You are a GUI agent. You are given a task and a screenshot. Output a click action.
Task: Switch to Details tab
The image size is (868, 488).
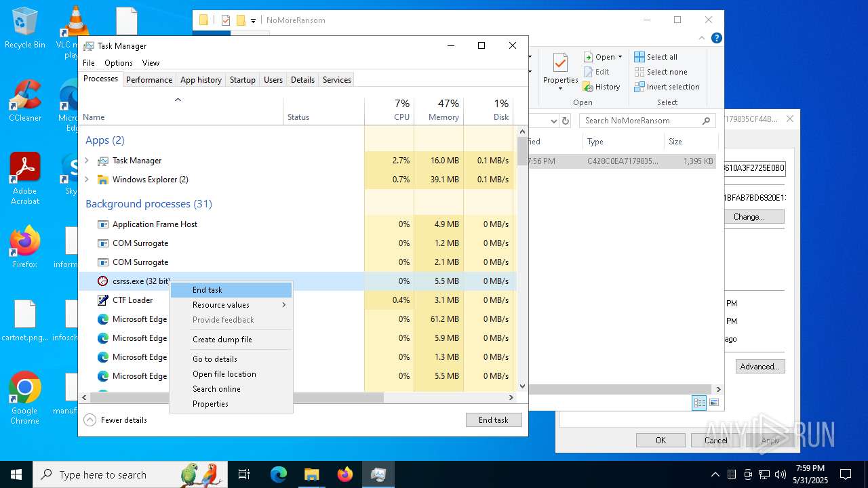(302, 80)
